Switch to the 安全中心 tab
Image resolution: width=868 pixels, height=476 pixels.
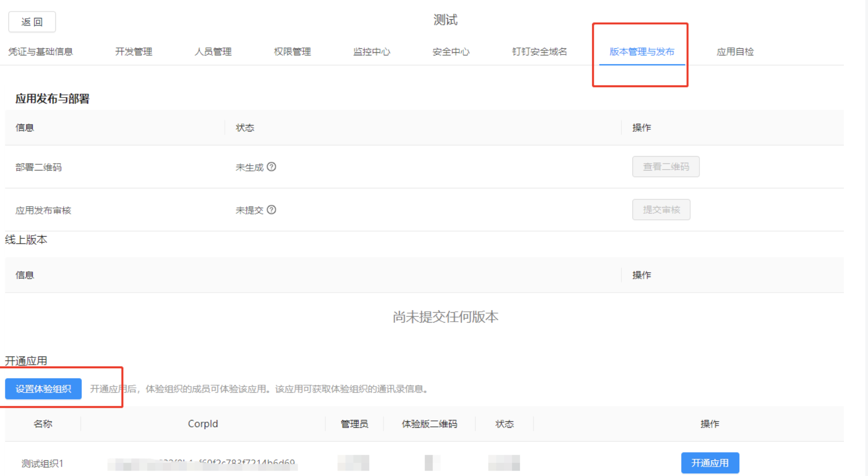451,51
